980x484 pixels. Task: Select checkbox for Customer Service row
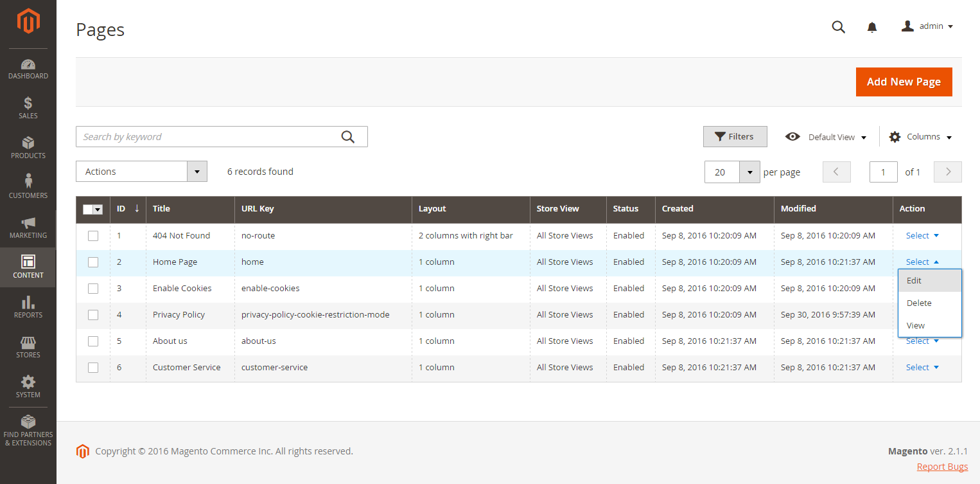pyautogui.click(x=93, y=368)
